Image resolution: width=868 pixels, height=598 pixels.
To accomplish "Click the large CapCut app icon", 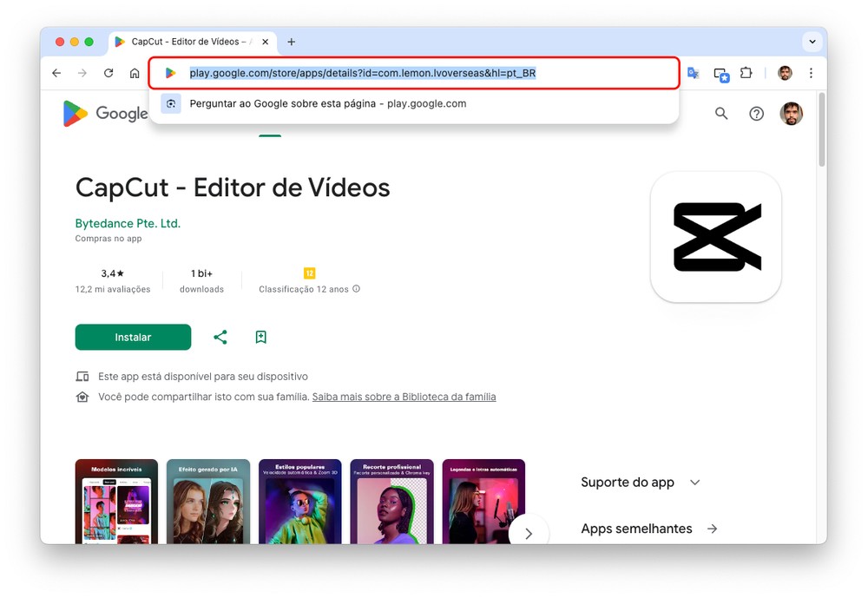I will coord(716,237).
